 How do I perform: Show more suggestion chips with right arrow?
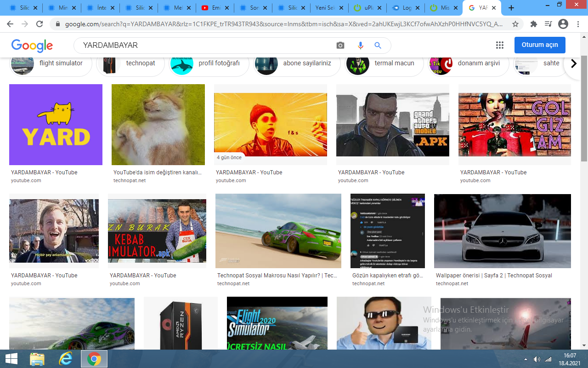573,63
